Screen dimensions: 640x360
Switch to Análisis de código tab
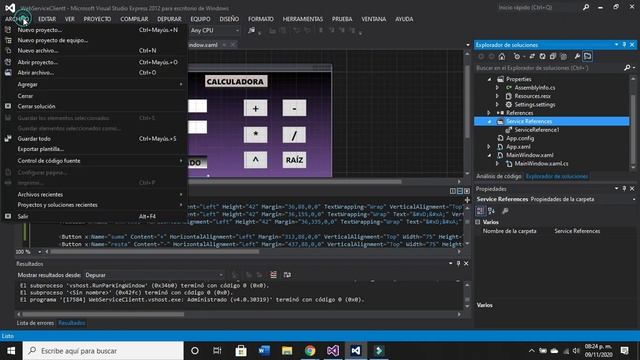coord(499,176)
